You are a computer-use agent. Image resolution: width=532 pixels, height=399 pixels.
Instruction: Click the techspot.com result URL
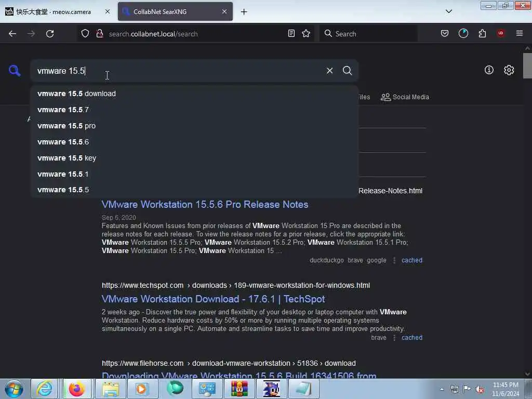click(236, 285)
